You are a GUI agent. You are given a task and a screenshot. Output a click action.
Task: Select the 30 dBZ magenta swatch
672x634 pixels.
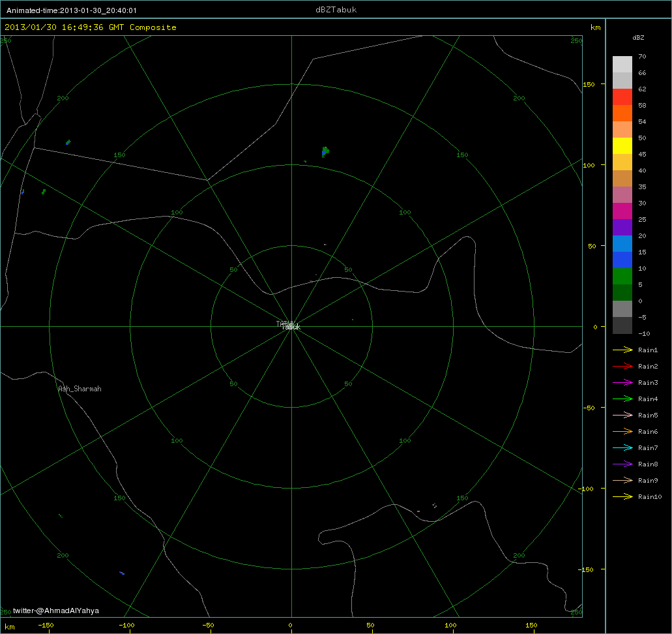[x=622, y=211]
